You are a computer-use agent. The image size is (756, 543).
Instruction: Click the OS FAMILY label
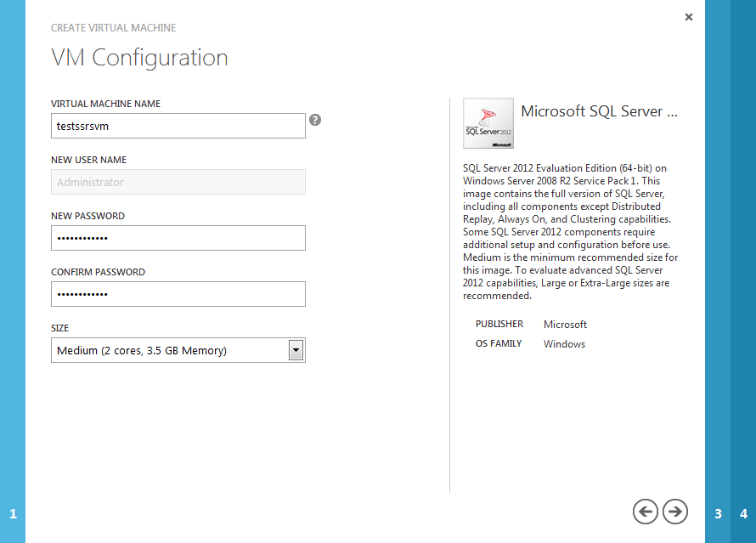click(x=499, y=343)
